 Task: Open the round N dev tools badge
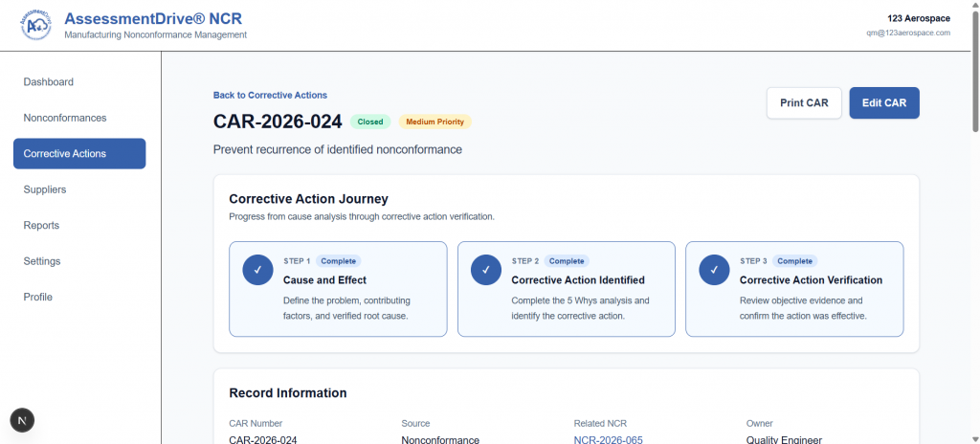coord(22,420)
